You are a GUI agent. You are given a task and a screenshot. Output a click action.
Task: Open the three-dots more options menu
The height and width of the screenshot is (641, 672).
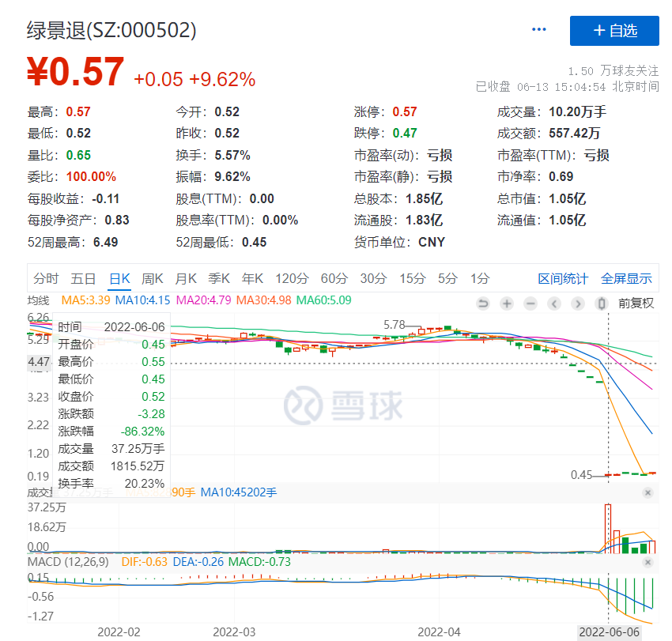pos(539,30)
